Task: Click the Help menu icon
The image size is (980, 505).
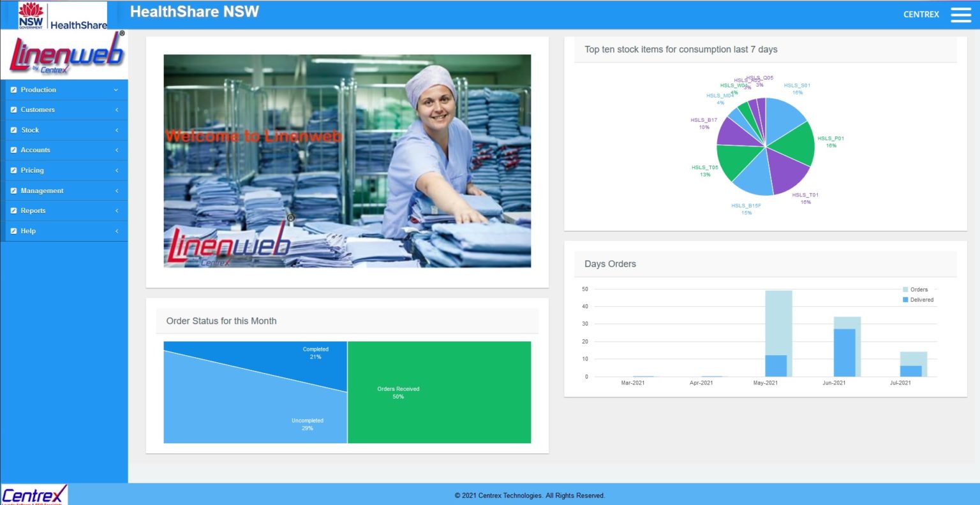Action: [13, 231]
